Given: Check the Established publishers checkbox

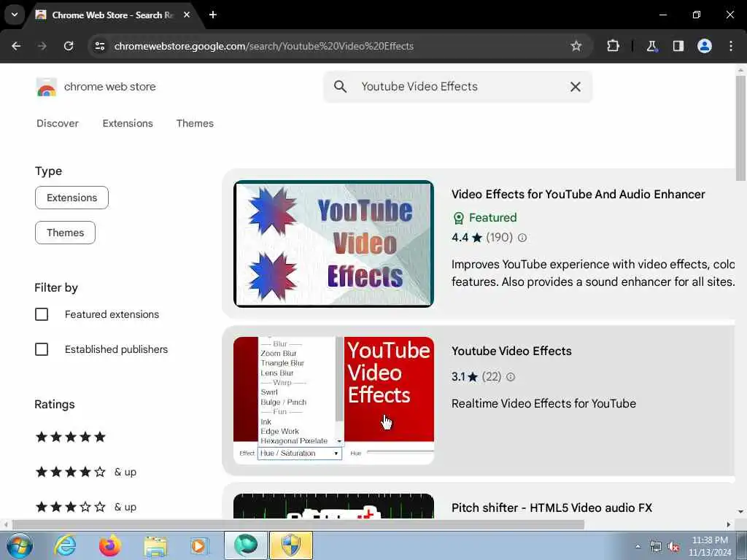Looking at the screenshot, I should coord(42,349).
